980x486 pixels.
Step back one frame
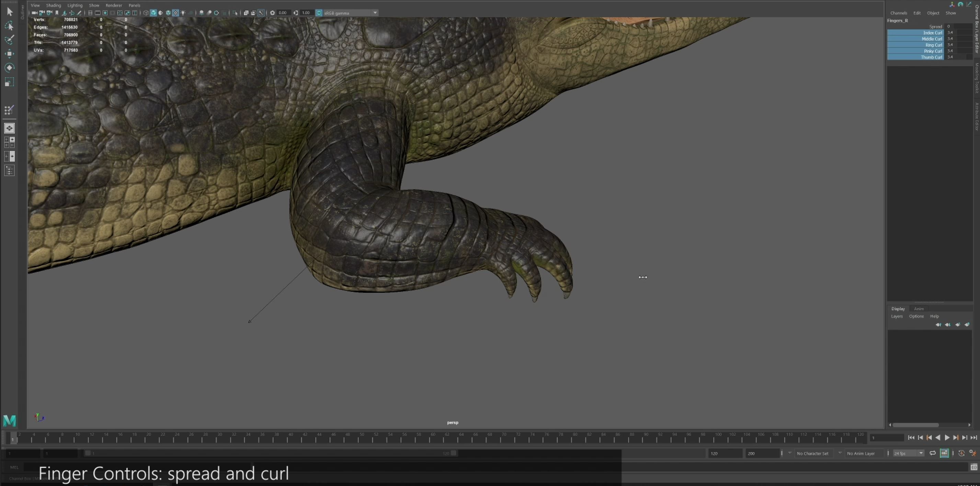click(920, 438)
